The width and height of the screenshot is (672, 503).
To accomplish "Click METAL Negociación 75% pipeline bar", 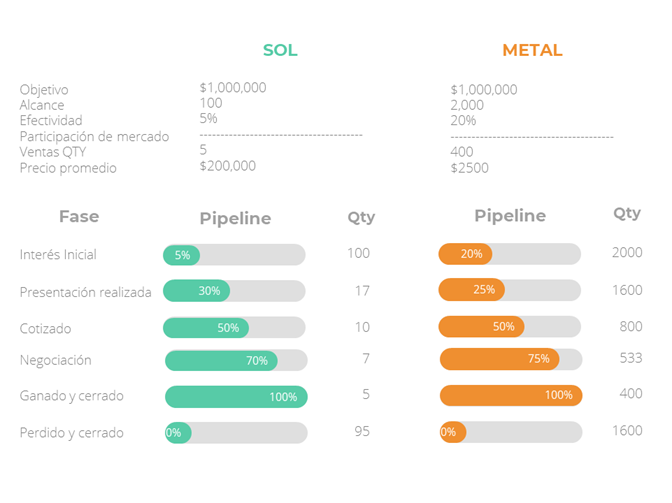I will tap(510, 359).
